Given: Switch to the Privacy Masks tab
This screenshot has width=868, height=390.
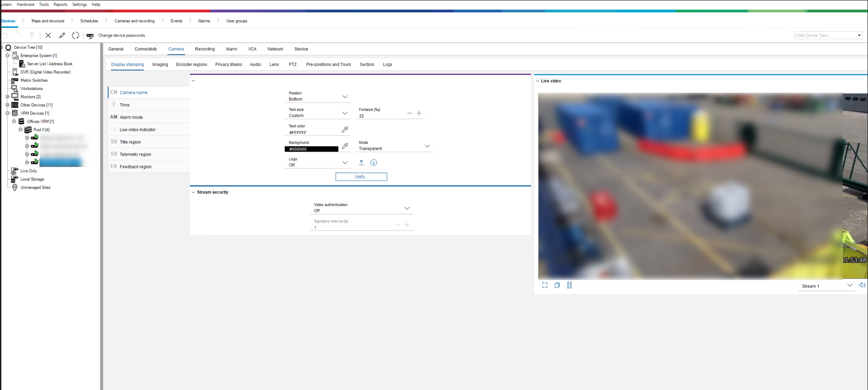Looking at the screenshot, I should tap(228, 65).
